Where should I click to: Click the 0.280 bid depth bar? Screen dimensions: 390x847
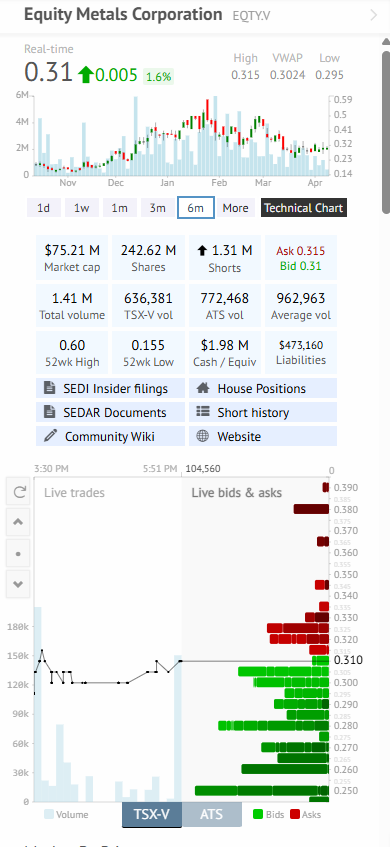pyautogui.click(x=273, y=725)
